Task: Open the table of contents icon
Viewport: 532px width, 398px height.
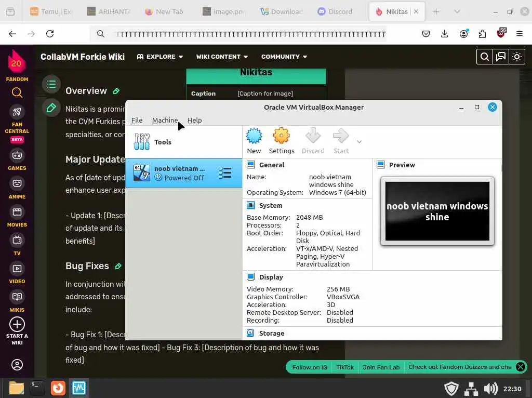Action: click(51, 84)
